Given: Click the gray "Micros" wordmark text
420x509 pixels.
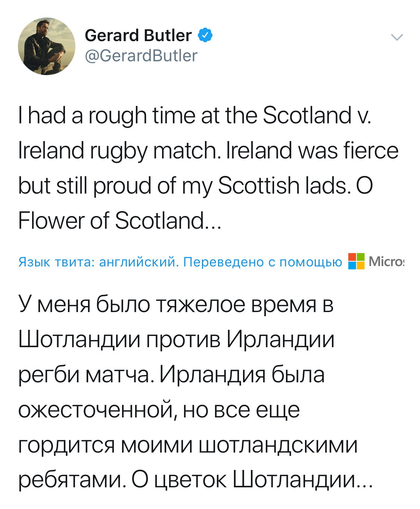Looking at the screenshot, I should [x=386, y=262].
